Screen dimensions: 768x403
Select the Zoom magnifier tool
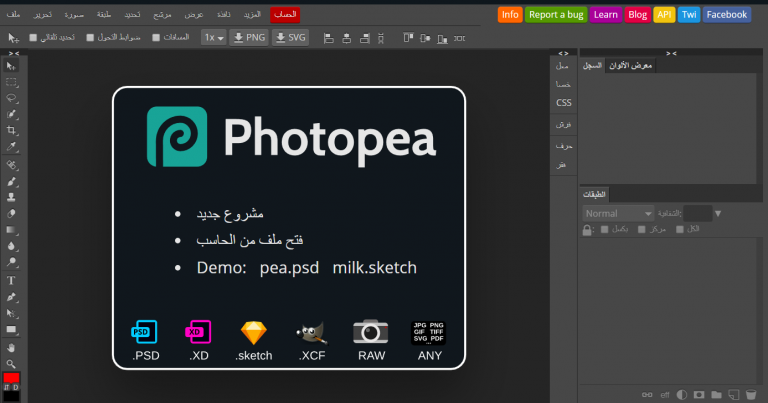pyautogui.click(x=11, y=363)
